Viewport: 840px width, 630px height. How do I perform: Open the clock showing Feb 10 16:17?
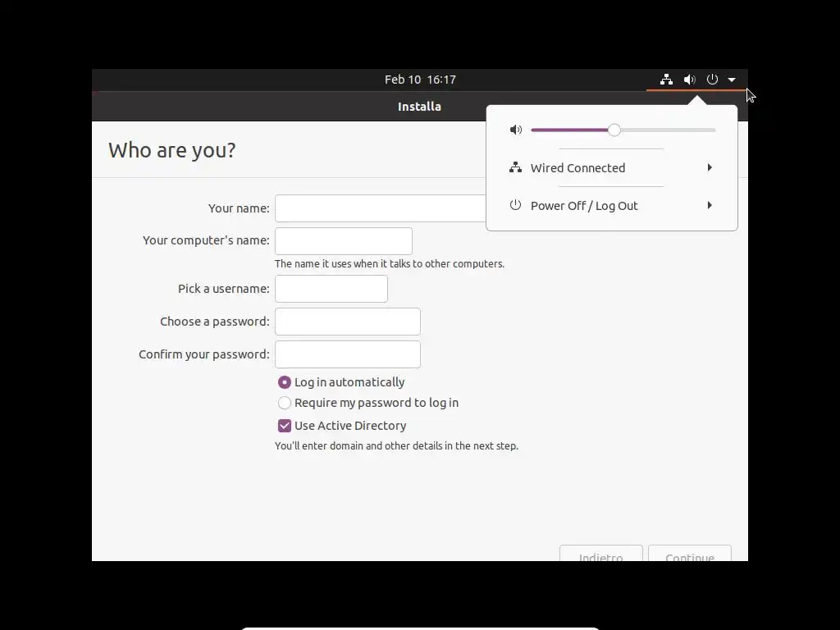tap(420, 80)
